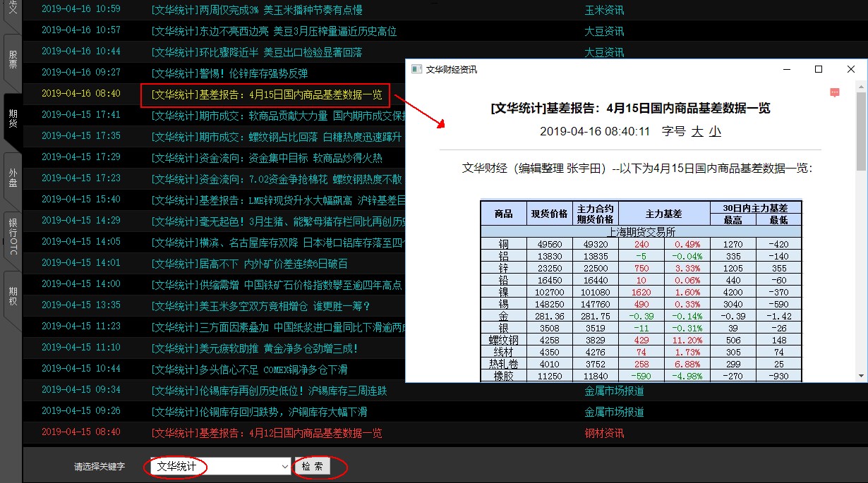Open the keyword dropdown showing 文华统计
Screen dimensions: 868x483
[284, 466]
